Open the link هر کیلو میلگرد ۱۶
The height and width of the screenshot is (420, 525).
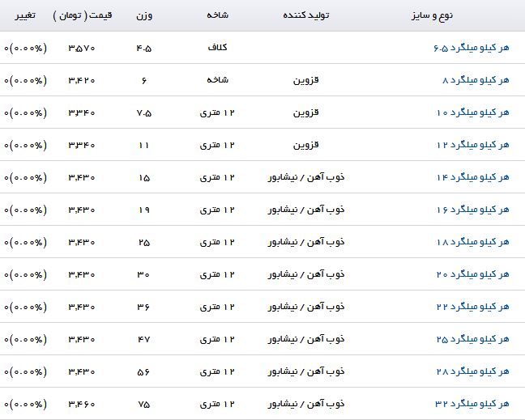pyautogui.click(x=473, y=210)
